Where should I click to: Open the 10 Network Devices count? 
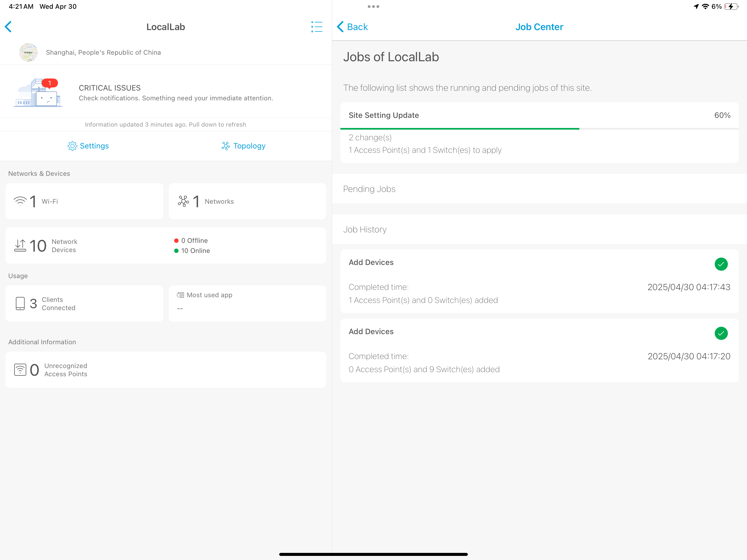pos(38,246)
